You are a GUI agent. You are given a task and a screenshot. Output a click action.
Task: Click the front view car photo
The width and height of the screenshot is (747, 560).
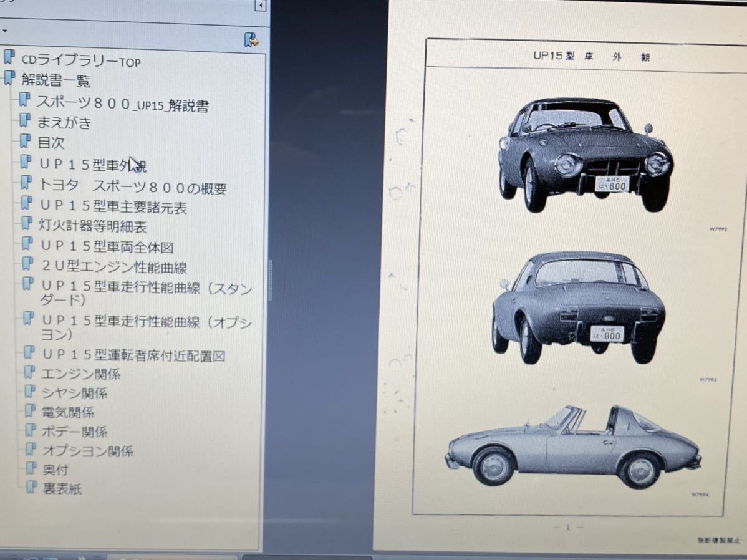pyautogui.click(x=586, y=155)
